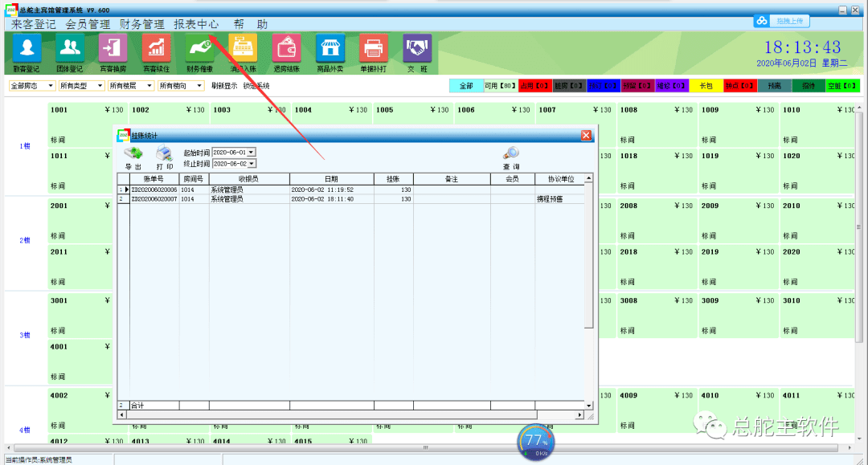Select the cyan 全部 status filter
This screenshot has width=868, height=465.
[466, 86]
